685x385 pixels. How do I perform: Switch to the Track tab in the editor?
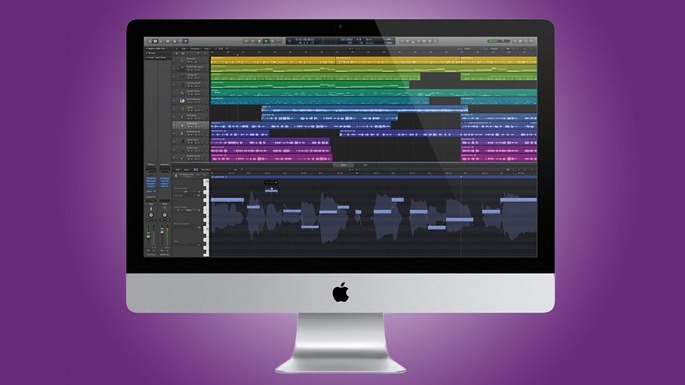tap(343, 165)
